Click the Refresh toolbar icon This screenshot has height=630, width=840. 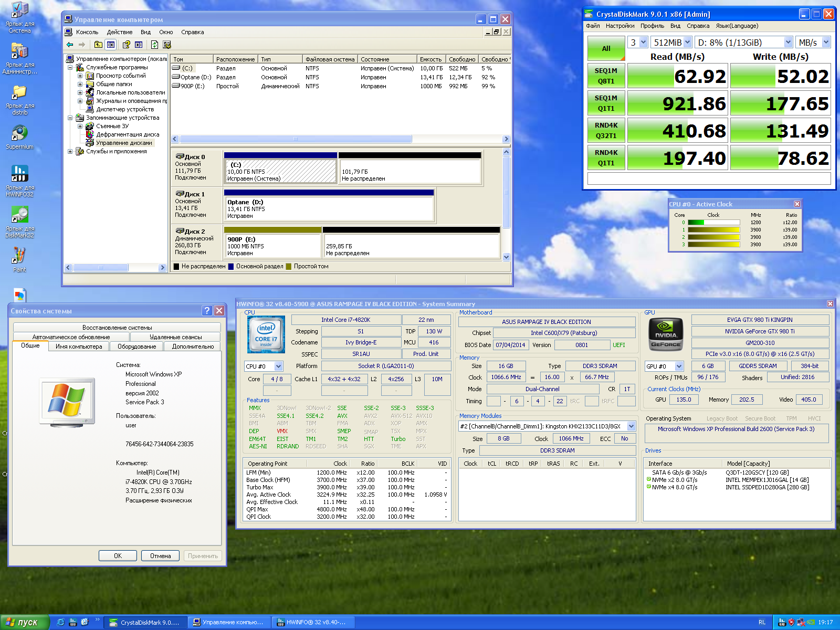coord(154,45)
